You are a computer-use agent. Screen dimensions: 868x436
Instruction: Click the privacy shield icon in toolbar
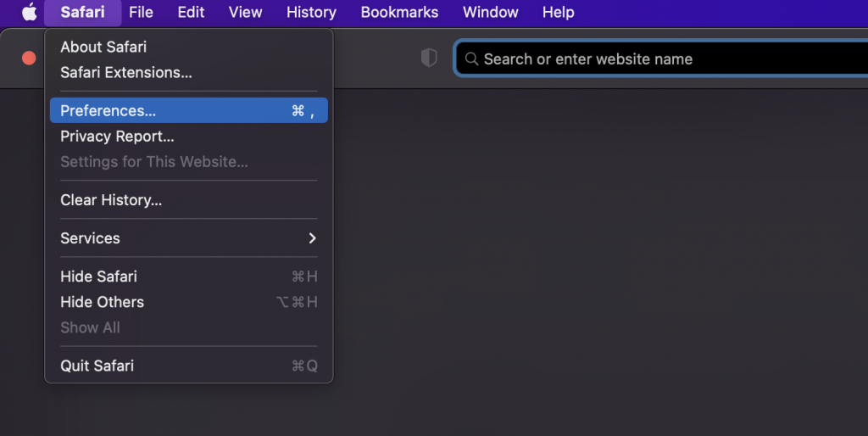point(430,58)
